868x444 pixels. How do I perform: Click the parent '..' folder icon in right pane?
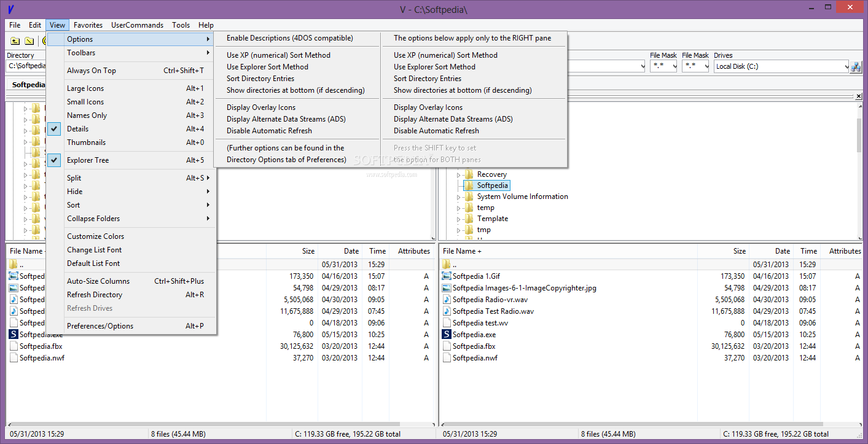(x=447, y=265)
